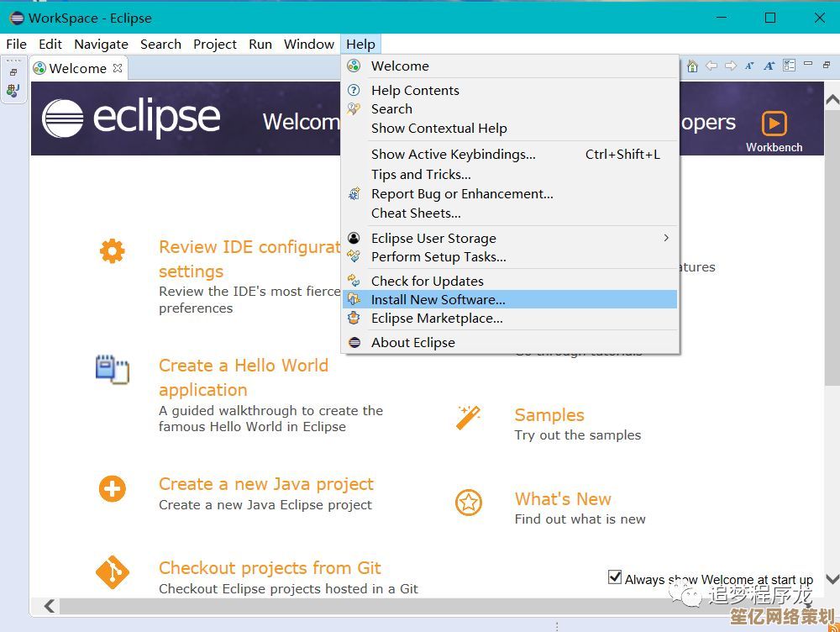Select Install New Software menu entry
The image size is (840, 632).
[x=438, y=299]
